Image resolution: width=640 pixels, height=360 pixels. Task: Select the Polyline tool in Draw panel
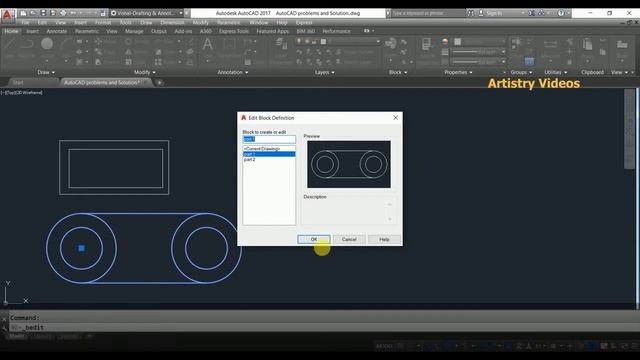[27, 45]
